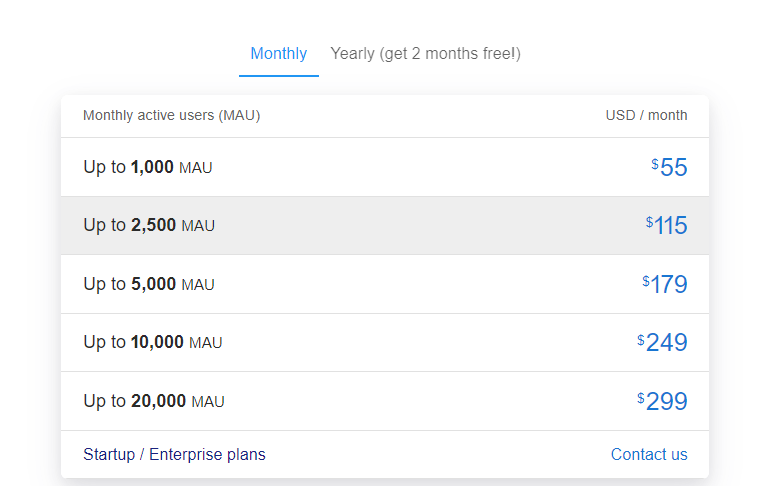
Task: Click the Contact us link
Action: (649, 454)
